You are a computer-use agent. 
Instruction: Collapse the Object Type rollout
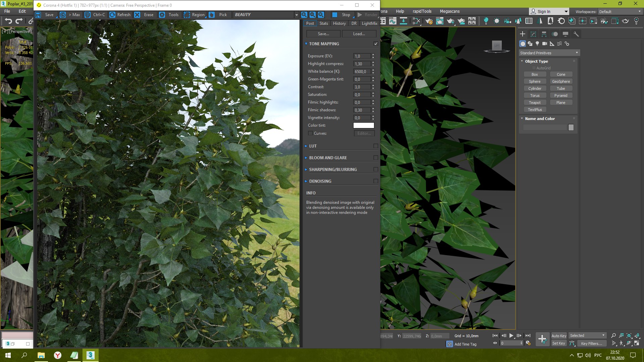point(522,61)
